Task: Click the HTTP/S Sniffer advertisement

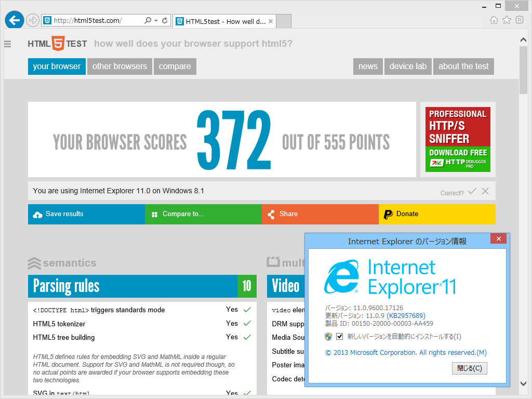Action: 458,139
